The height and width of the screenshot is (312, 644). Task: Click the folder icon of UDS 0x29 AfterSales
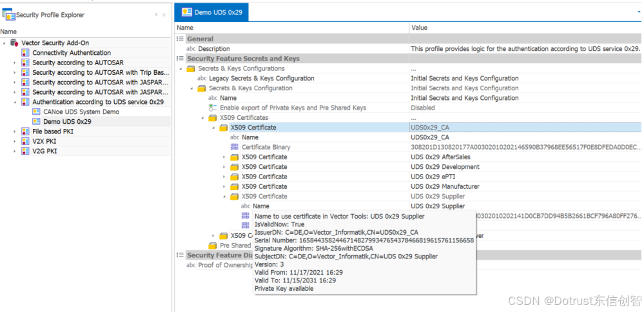click(x=235, y=157)
